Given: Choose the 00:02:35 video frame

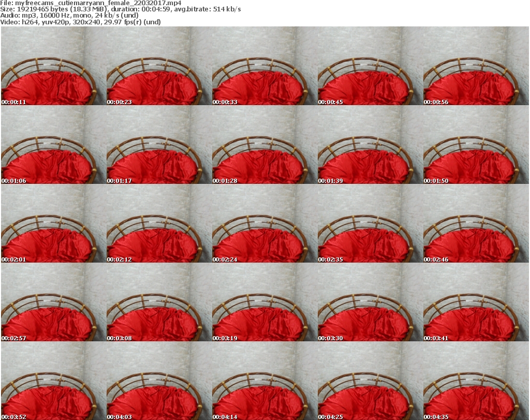Looking at the screenshot, I should coord(371,224).
